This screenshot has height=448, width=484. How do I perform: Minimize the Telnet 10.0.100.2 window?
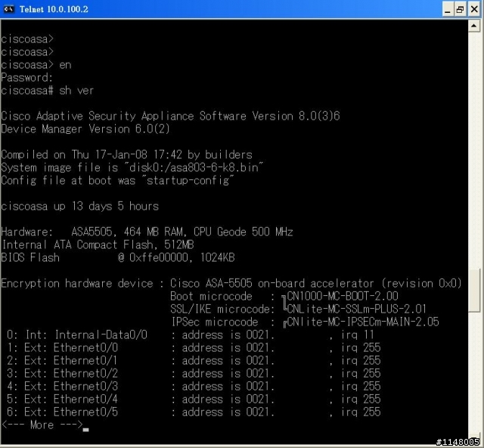pyautogui.click(x=447, y=9)
